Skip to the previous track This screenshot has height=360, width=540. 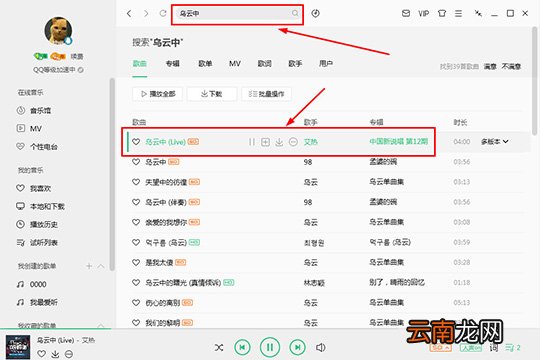tap(242, 347)
